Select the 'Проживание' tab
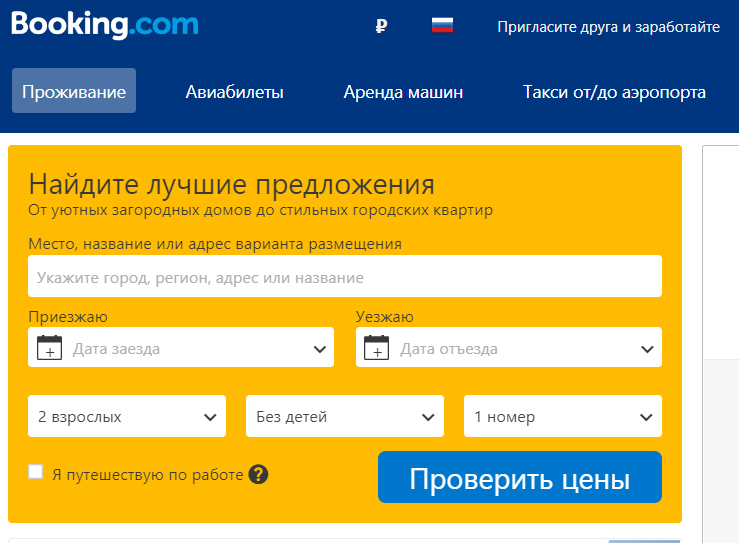739x543 pixels. 74,91
